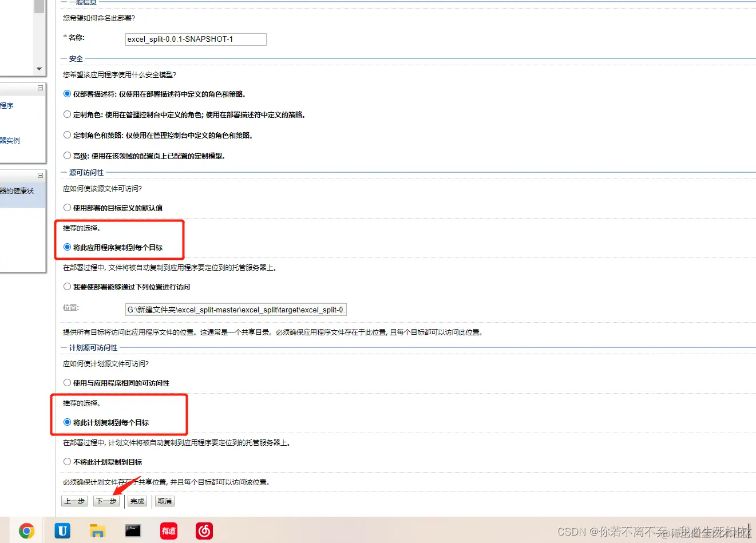Select 定制角色和策略 security option

coord(68,135)
